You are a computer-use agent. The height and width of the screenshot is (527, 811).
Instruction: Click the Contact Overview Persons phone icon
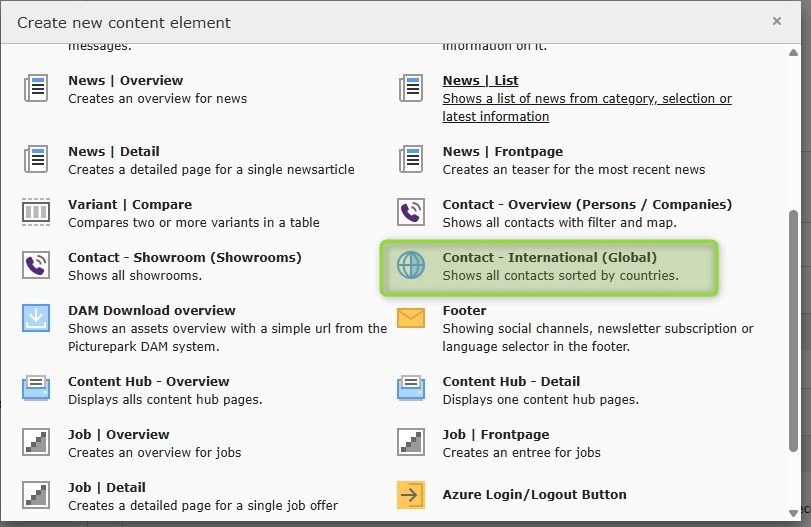[x=411, y=213]
